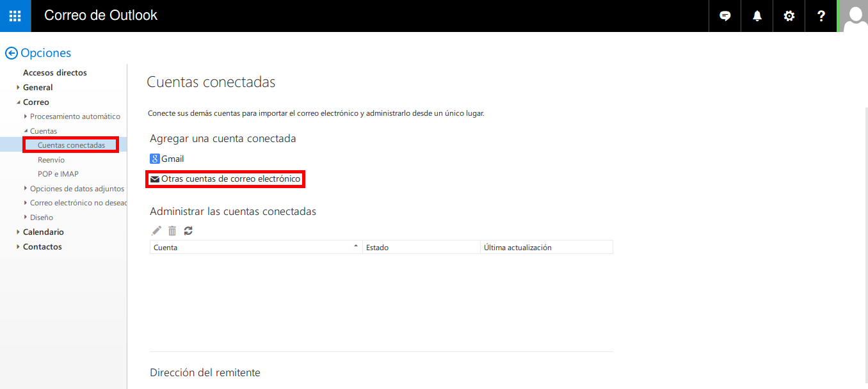Click the refresh connected accounts icon
868x389 pixels.
188,231
